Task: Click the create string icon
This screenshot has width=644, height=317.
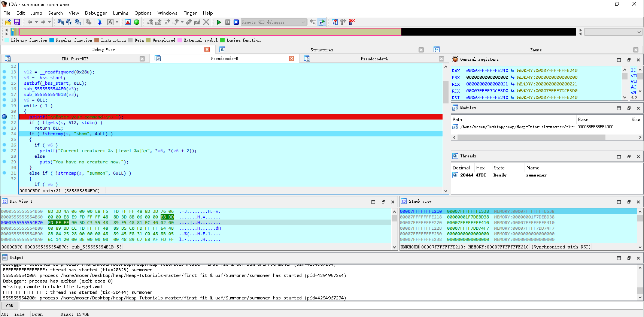Action: pyautogui.click(x=167, y=22)
